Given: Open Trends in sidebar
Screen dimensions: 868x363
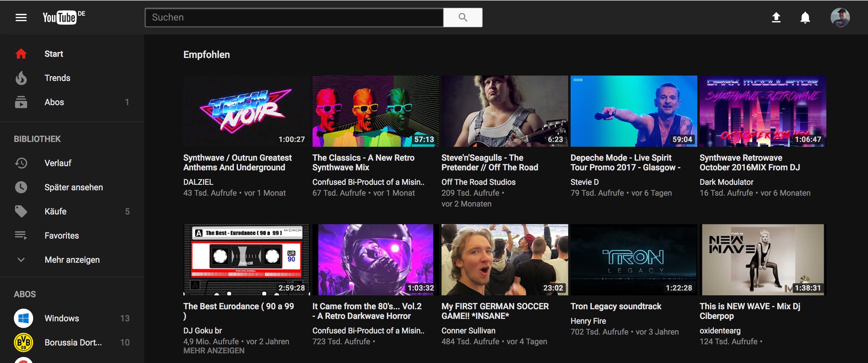Looking at the screenshot, I should tap(72, 78).
